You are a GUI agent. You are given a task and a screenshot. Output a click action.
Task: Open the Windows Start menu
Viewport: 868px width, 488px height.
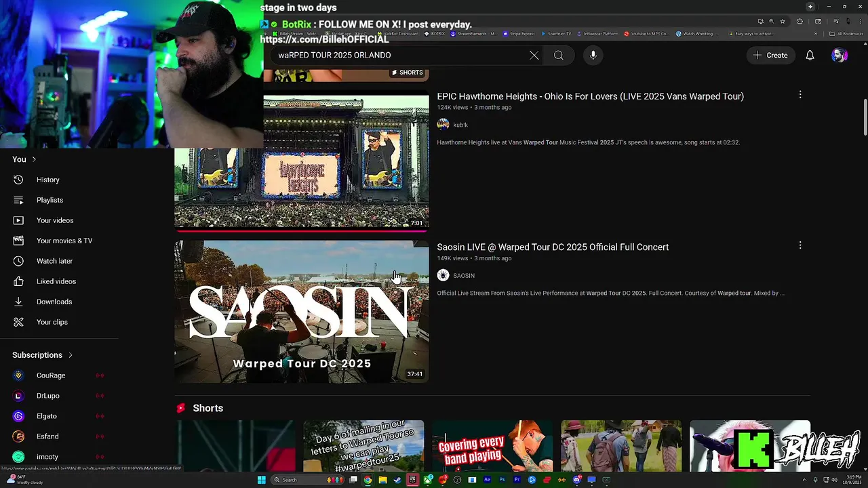[262, 480]
